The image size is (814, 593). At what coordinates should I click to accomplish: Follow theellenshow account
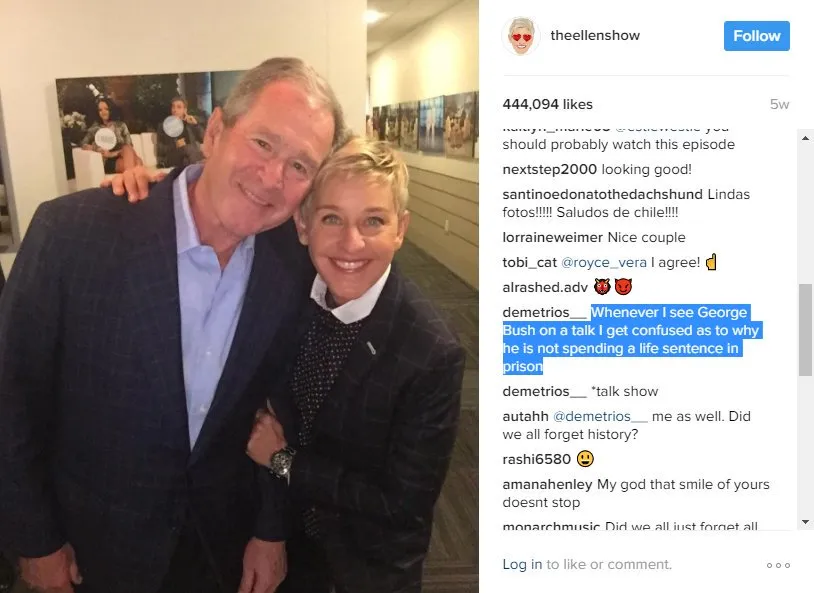756,36
